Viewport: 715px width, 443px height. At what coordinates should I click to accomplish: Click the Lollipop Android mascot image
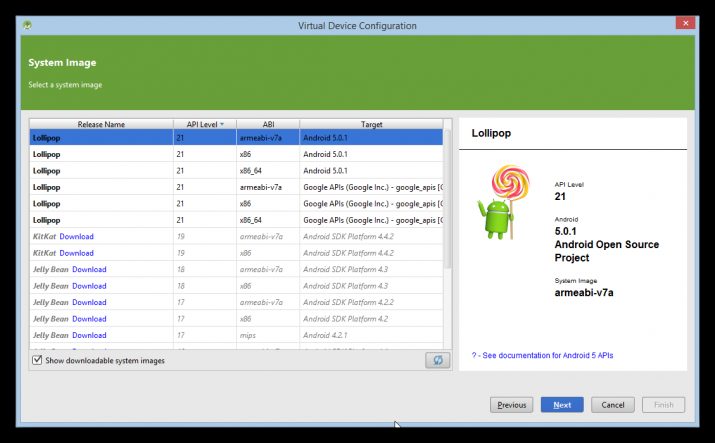coord(503,202)
